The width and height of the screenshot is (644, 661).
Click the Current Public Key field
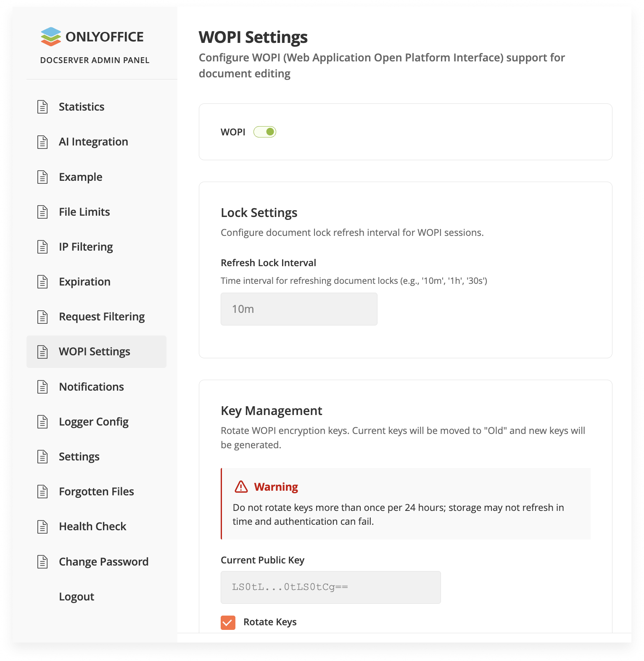coord(330,587)
